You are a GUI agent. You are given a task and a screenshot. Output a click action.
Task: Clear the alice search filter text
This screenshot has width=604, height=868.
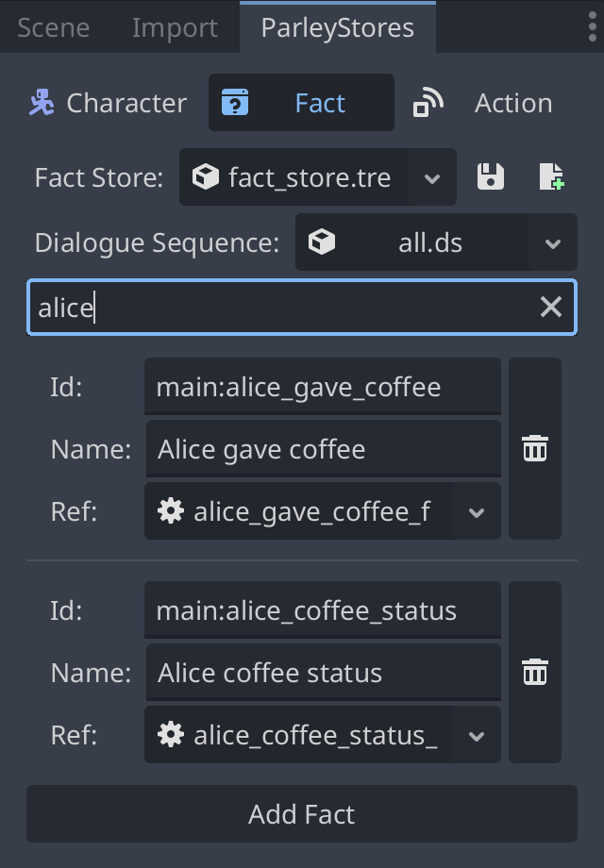pyautogui.click(x=550, y=307)
